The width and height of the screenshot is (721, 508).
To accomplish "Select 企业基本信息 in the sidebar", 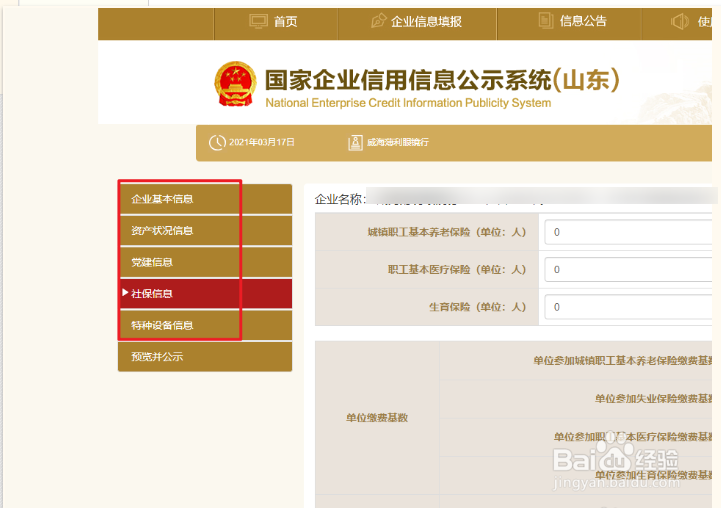I will (205, 199).
